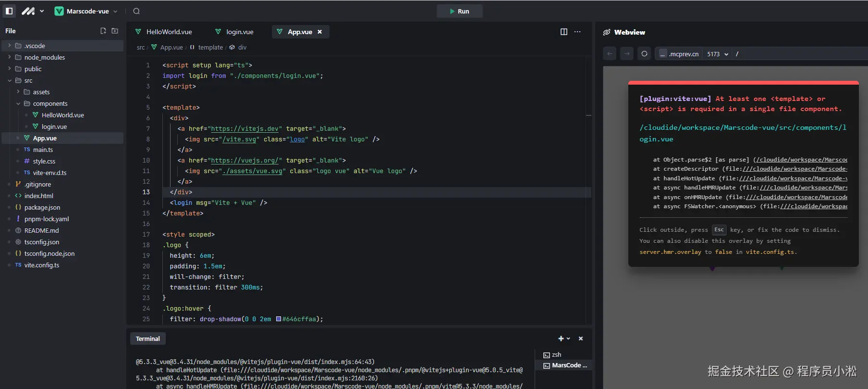Image resolution: width=868 pixels, height=389 pixels.
Task: Select the MarsCode terminal session
Action: click(564, 365)
